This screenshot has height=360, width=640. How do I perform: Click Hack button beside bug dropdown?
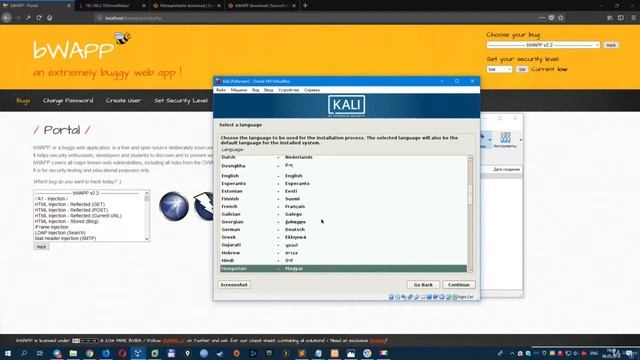(x=611, y=45)
